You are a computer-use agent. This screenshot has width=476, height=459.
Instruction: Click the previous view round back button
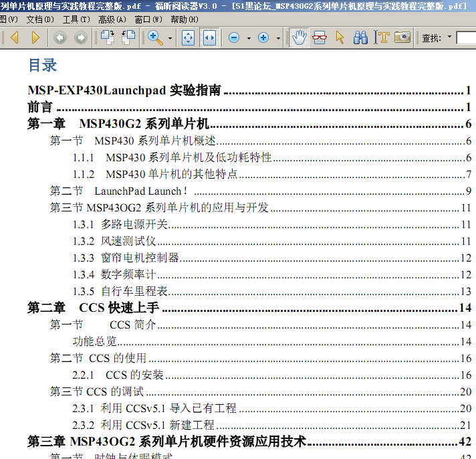pos(60,37)
